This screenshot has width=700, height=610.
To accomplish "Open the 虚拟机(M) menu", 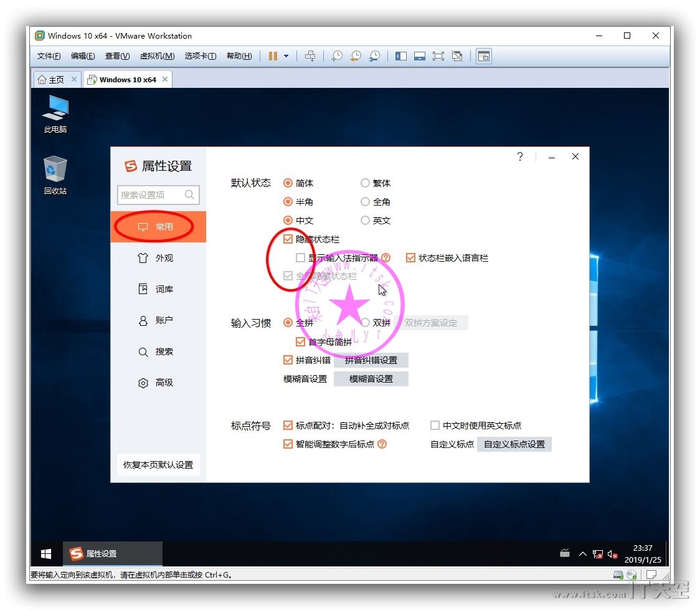I will pos(157,56).
